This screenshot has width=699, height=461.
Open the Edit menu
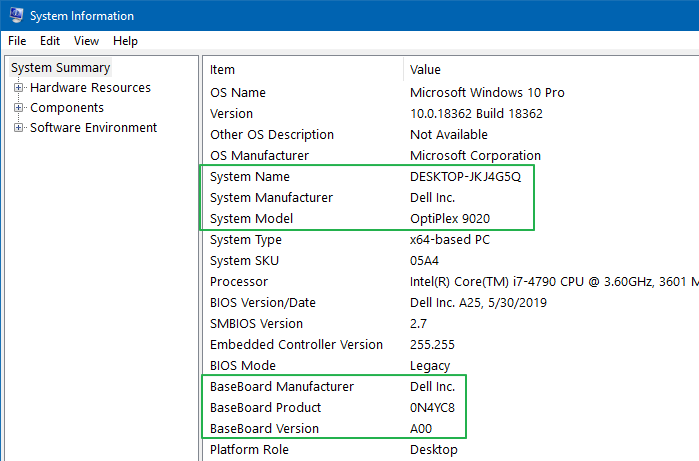pyautogui.click(x=49, y=41)
